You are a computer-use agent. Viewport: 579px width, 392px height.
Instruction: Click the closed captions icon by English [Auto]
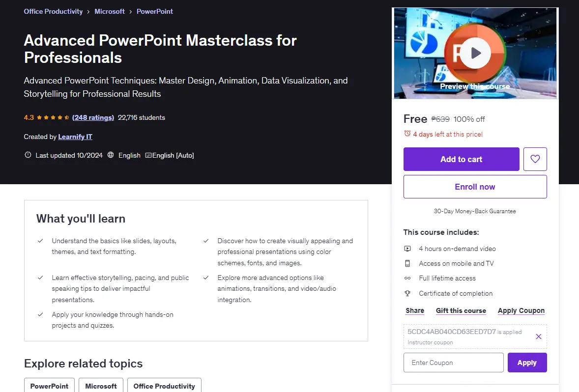point(148,155)
